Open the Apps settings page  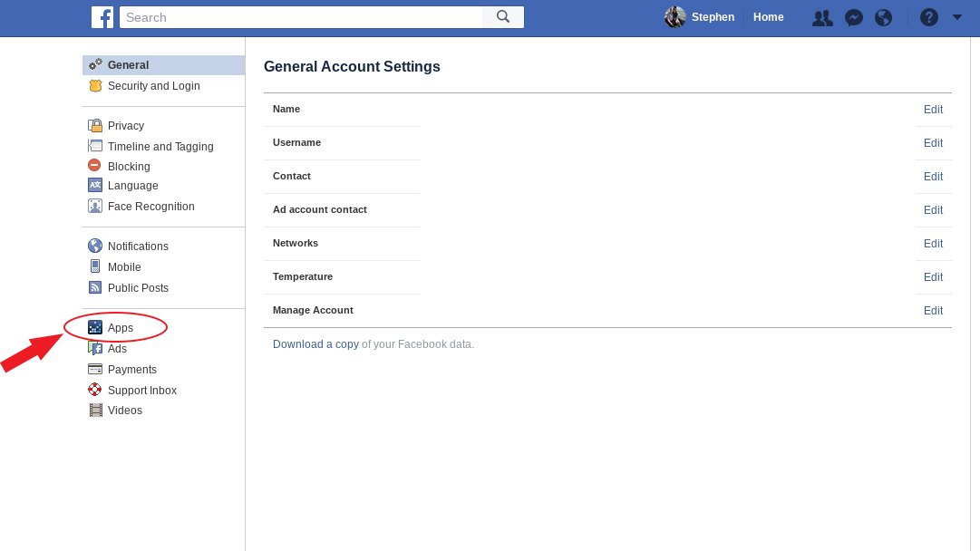pos(120,328)
